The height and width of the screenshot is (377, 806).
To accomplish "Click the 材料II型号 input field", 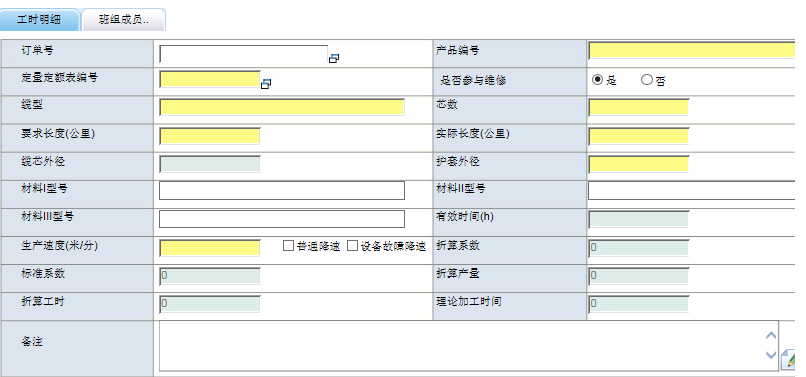I will [x=692, y=190].
